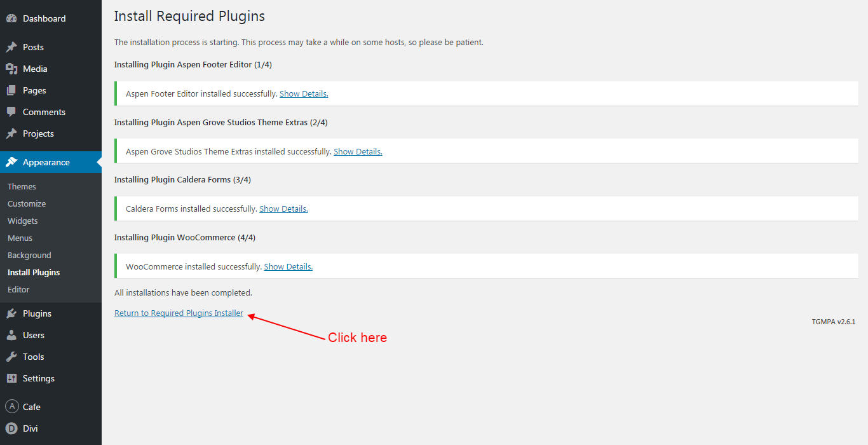Viewport: 868px width, 445px height.
Task: Click the TGMPA v2.6.1 version text
Action: (x=833, y=322)
